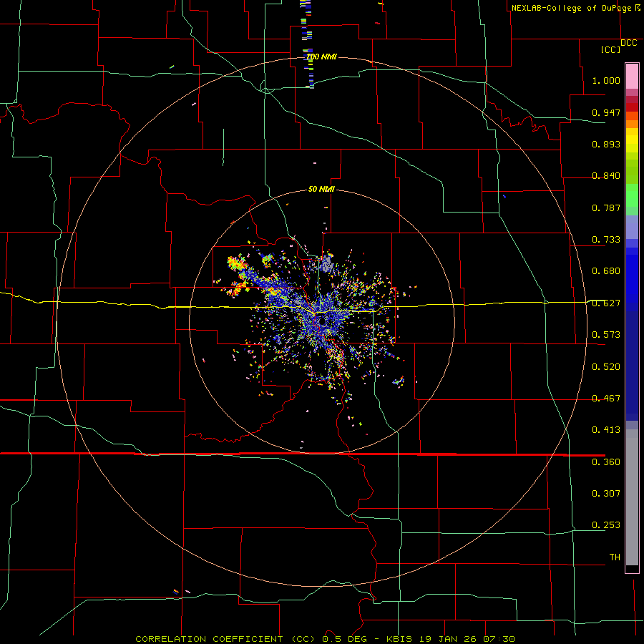Click the 0.733 scale value

[x=606, y=240]
